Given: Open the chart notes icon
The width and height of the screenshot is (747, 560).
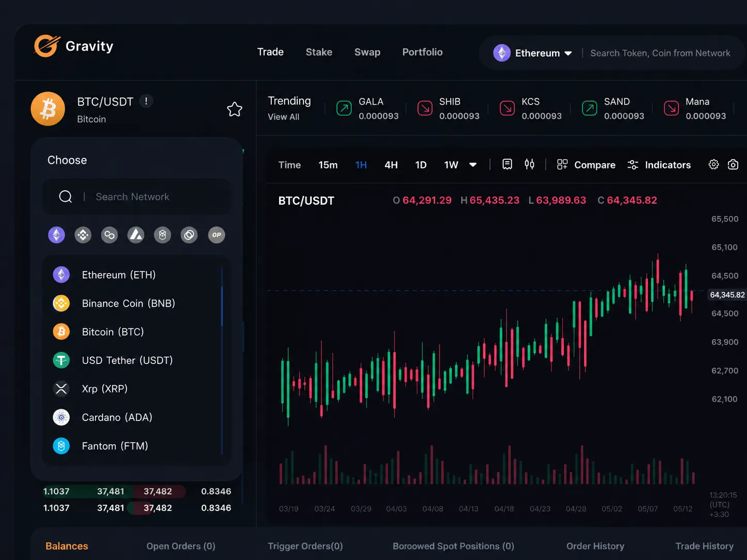Looking at the screenshot, I should (507, 164).
